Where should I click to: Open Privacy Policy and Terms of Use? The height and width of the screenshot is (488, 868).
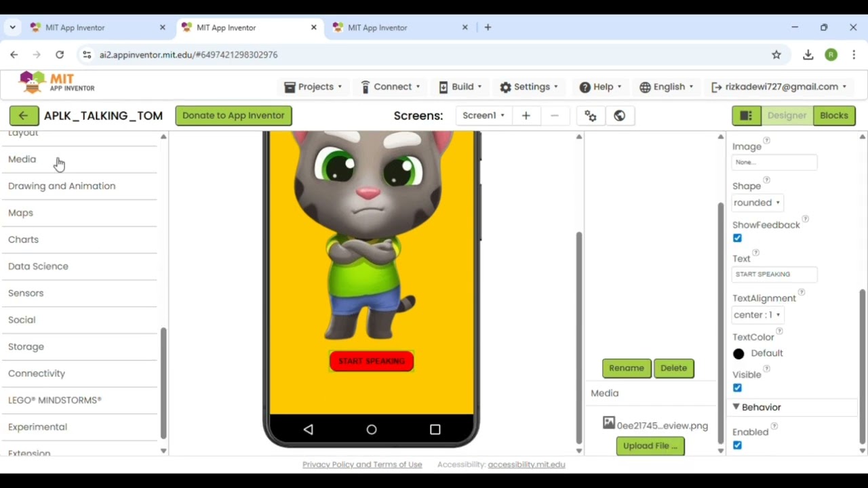click(x=362, y=464)
